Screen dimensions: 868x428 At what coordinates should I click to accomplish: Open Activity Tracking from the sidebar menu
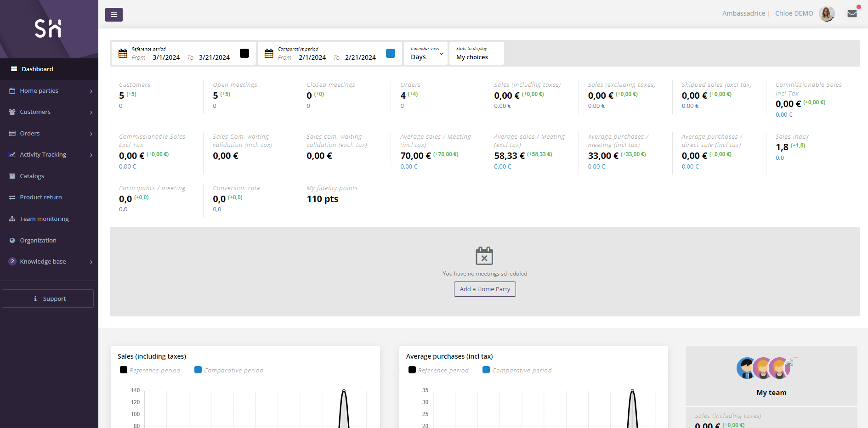(x=43, y=154)
